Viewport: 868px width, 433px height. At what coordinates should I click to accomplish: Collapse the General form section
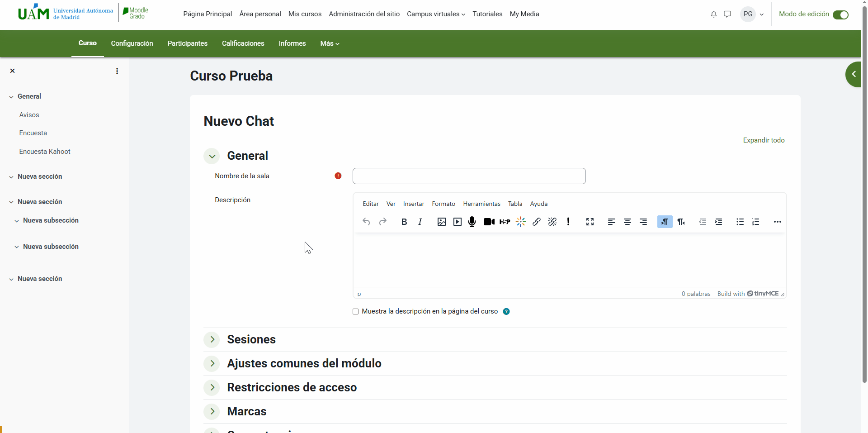point(212,156)
